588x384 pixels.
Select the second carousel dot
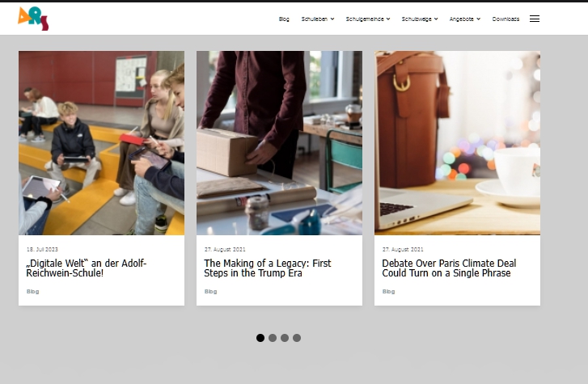click(273, 338)
